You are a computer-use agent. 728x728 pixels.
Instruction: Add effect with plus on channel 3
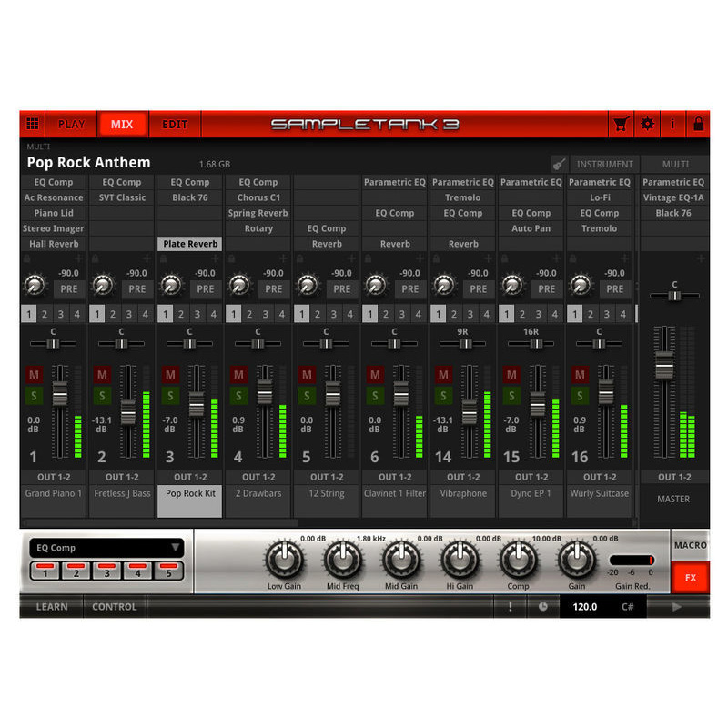215,258
